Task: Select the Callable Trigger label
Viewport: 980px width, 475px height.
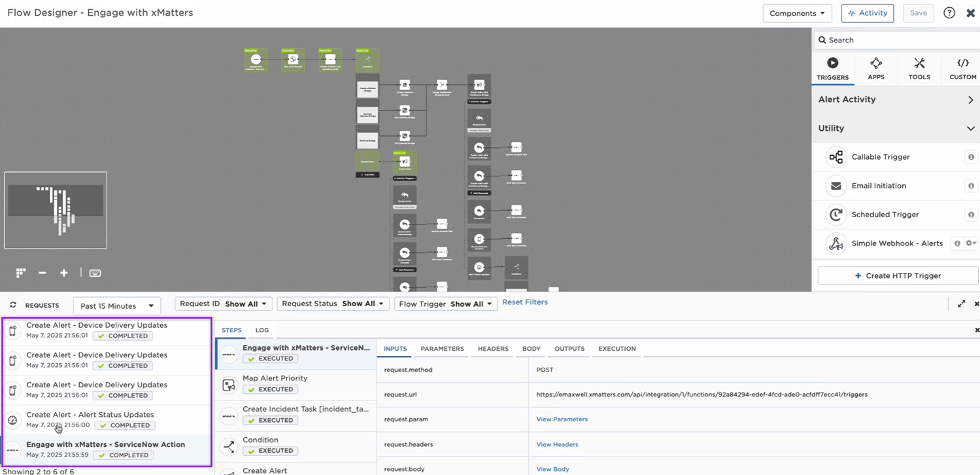Action: [x=881, y=157]
